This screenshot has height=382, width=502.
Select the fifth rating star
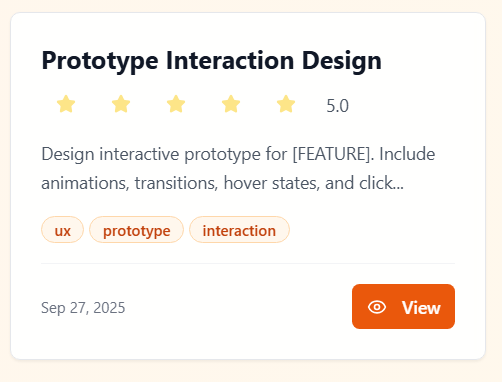tap(286, 104)
